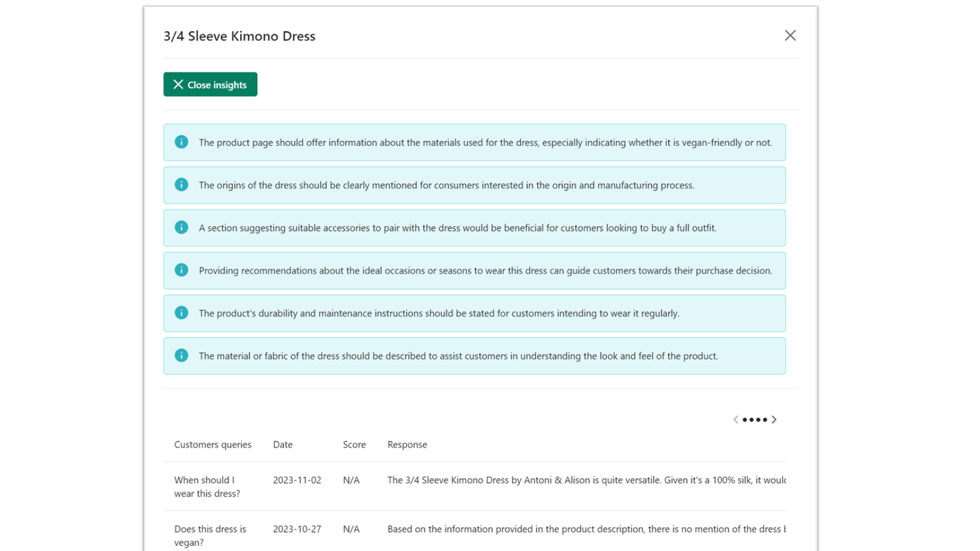Click info icon beside occasions or seasons insight
Image resolution: width=980 pixels, height=551 pixels.
tap(181, 270)
